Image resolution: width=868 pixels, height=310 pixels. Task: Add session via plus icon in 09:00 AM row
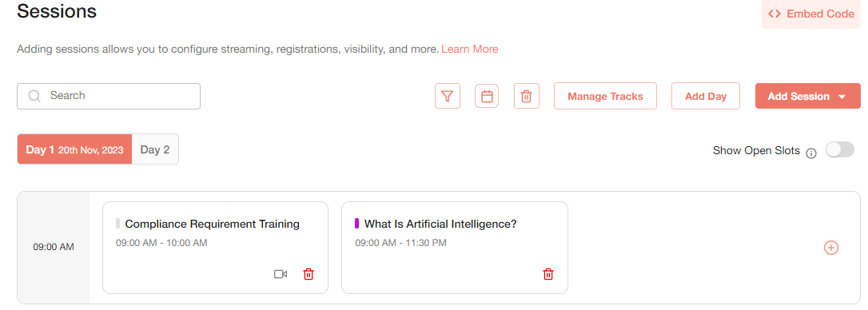click(x=831, y=248)
